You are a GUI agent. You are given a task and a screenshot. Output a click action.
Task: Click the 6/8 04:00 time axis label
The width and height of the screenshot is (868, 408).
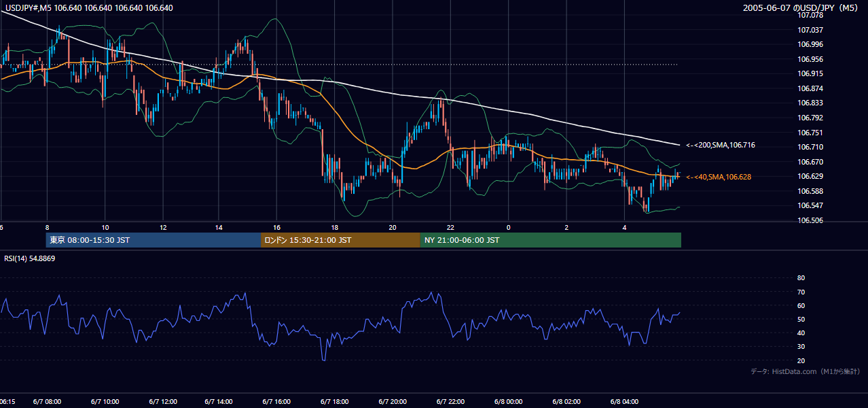coord(623,401)
